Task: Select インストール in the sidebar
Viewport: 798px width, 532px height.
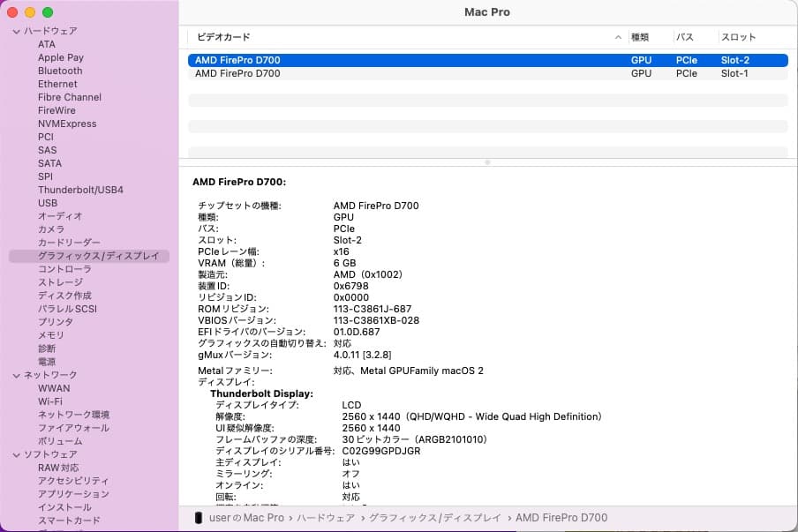Action: click(64, 507)
